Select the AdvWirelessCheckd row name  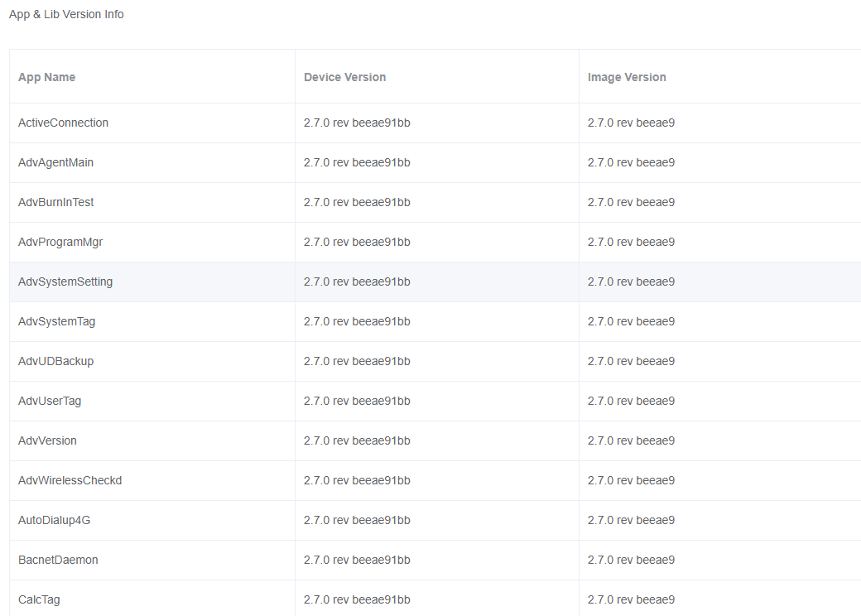[70, 480]
